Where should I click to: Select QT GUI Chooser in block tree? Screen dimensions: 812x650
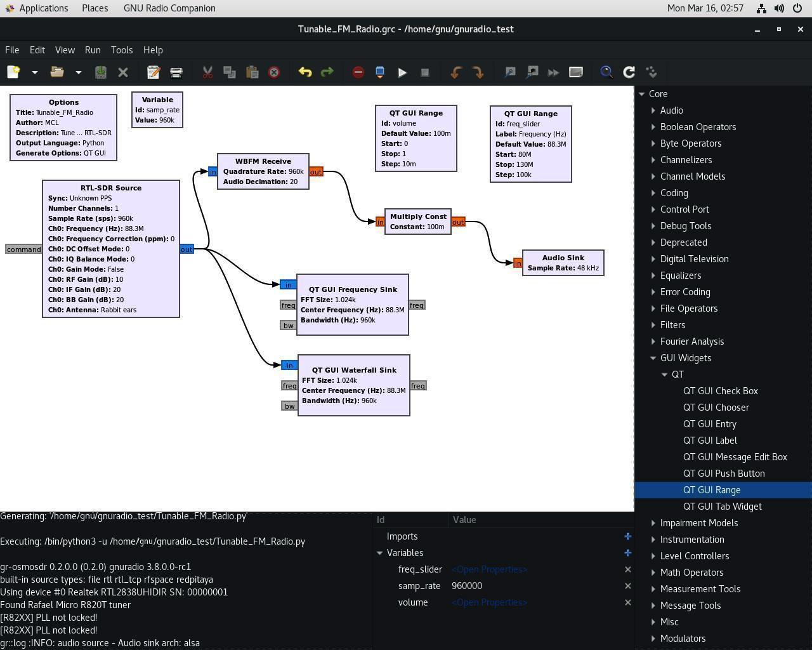(716, 408)
